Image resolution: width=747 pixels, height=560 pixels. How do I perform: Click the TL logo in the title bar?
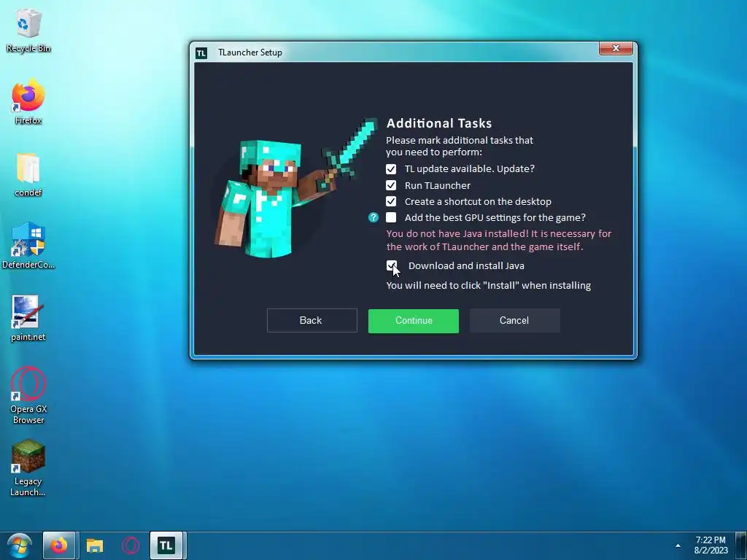pyautogui.click(x=201, y=52)
